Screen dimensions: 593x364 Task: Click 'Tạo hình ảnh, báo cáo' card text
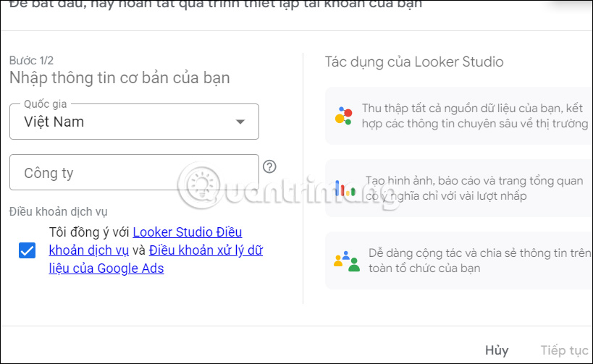tap(474, 188)
